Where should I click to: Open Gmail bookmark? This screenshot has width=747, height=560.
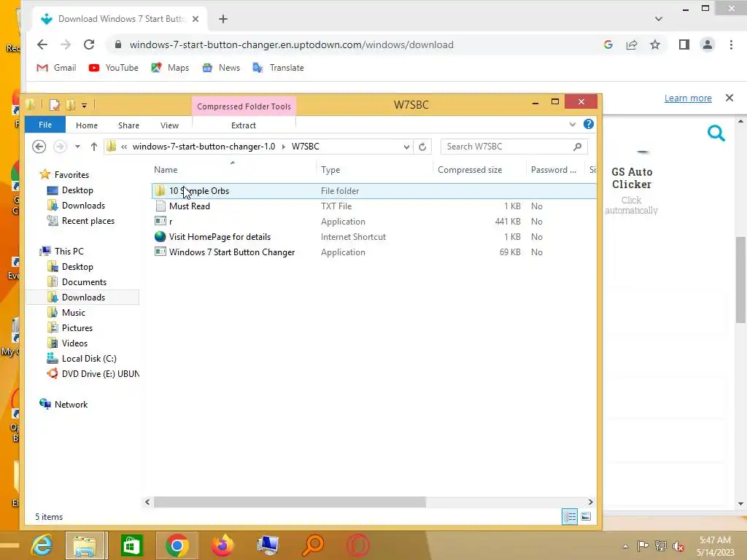57,68
